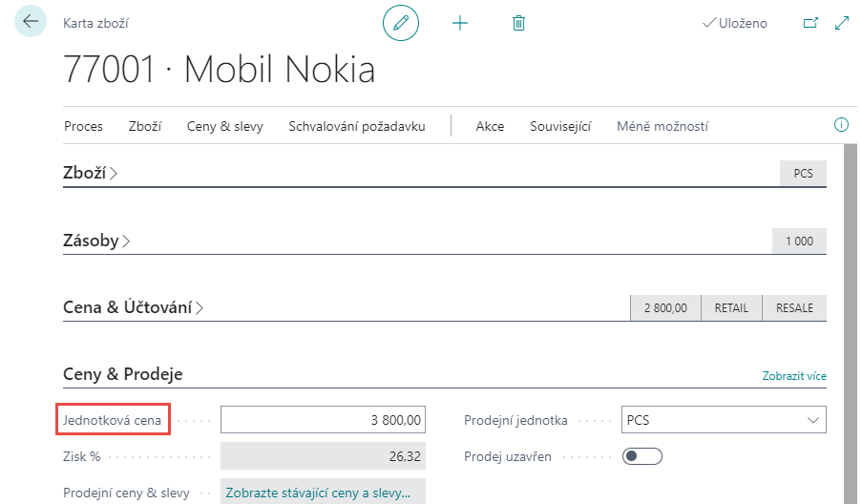This screenshot has height=504, width=862.
Task: Click the pencil edit icon
Action: coord(401,23)
